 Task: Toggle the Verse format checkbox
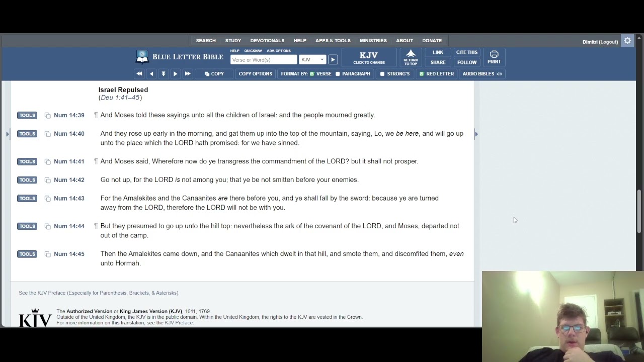pos(312,74)
